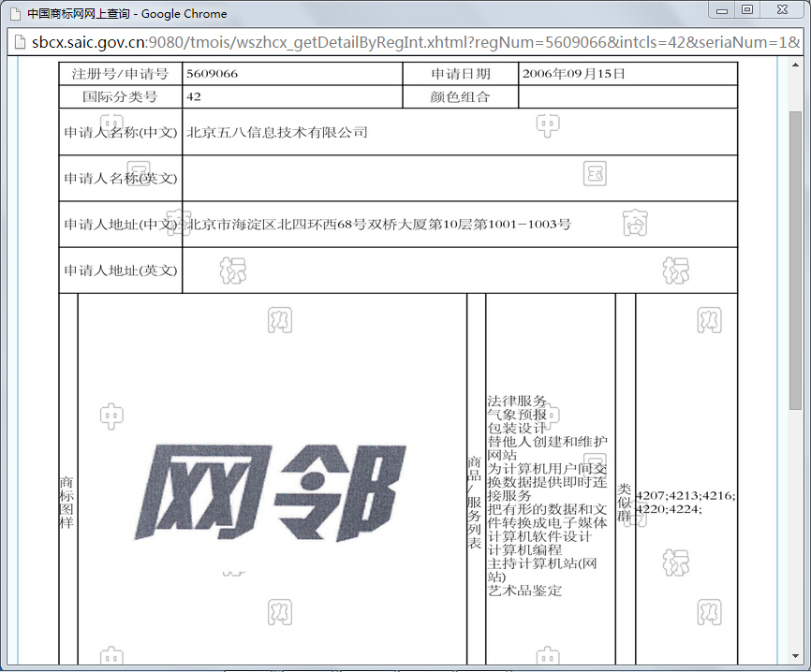Click the 法律服务 service entry
The height and width of the screenshot is (672, 811).
pos(517,401)
